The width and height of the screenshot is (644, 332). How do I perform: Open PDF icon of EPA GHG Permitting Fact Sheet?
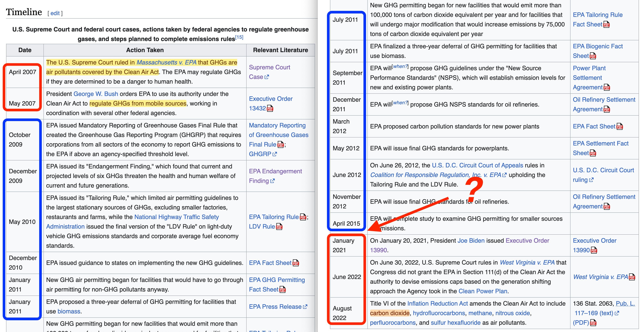click(283, 289)
